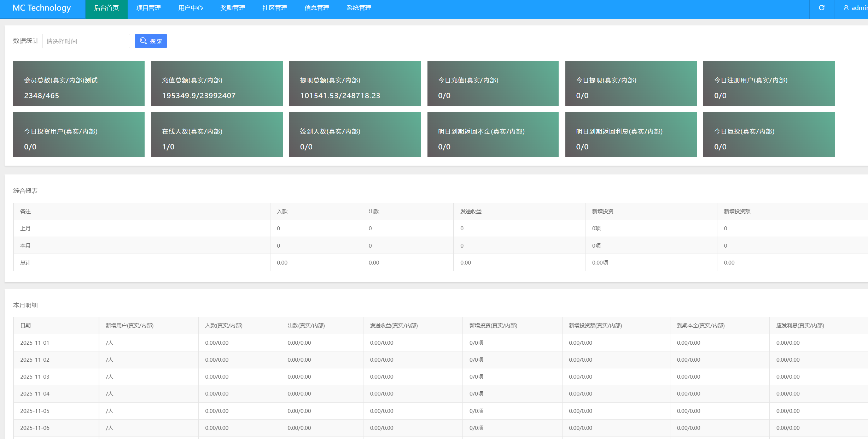
Task: Click the 会员总数 statistics card
Action: click(79, 83)
